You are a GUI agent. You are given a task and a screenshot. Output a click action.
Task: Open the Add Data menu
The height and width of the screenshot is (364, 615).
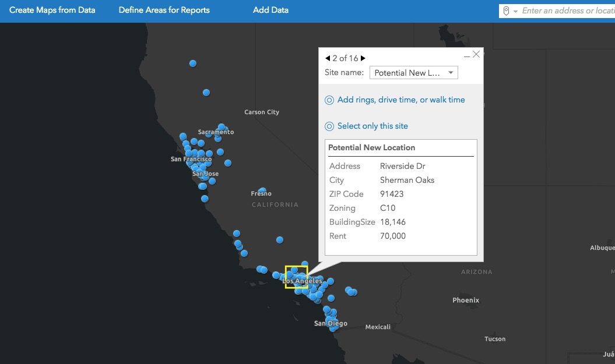pos(270,10)
